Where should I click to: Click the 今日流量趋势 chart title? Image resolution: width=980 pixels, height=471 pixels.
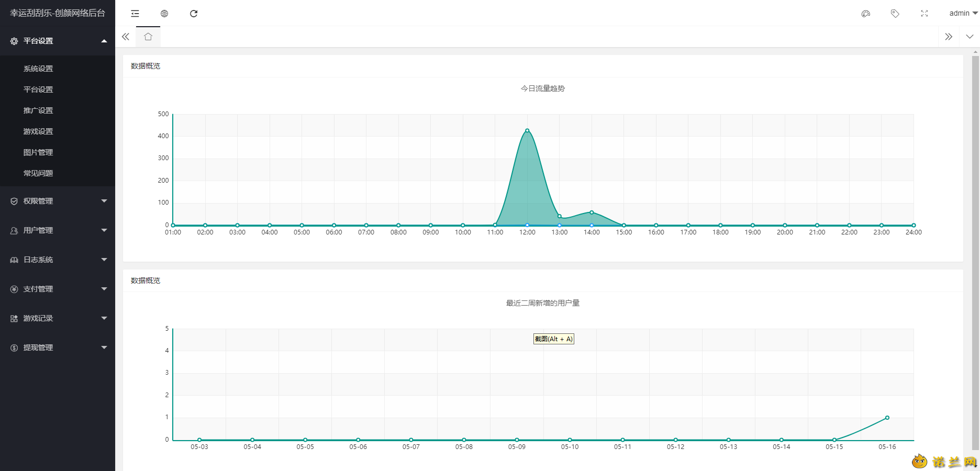543,88
